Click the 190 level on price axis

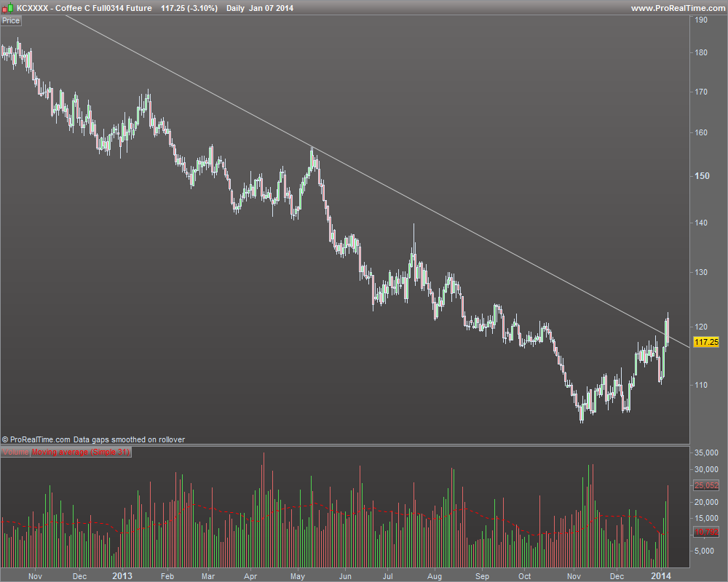coord(701,20)
